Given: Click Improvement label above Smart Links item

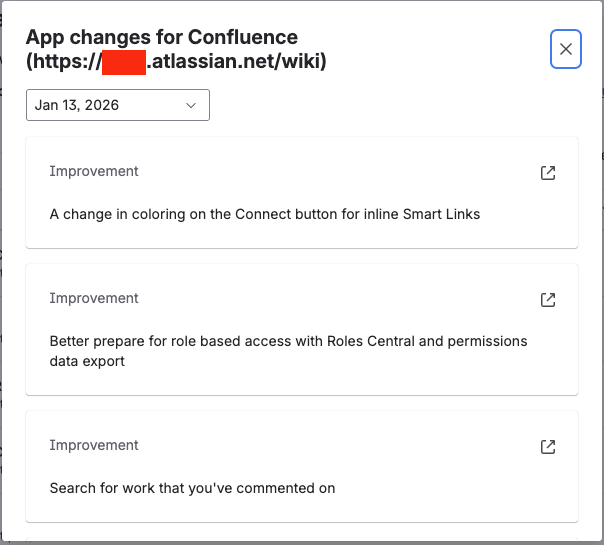Looking at the screenshot, I should (x=94, y=171).
